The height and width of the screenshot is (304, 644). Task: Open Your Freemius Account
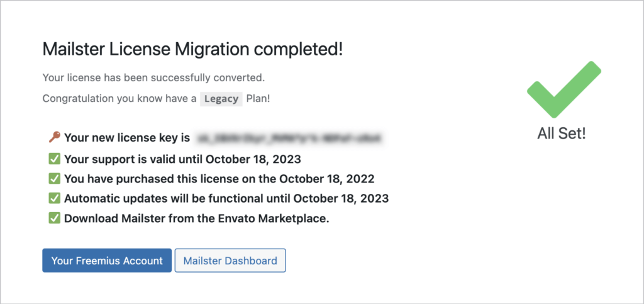pyautogui.click(x=107, y=261)
